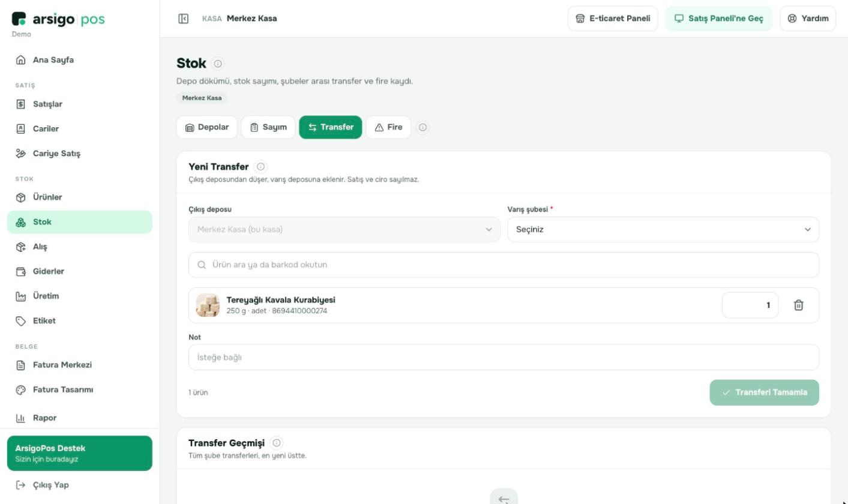Click the Tereyağlı Kavala Kurabiyesi product thumbnail

208,305
